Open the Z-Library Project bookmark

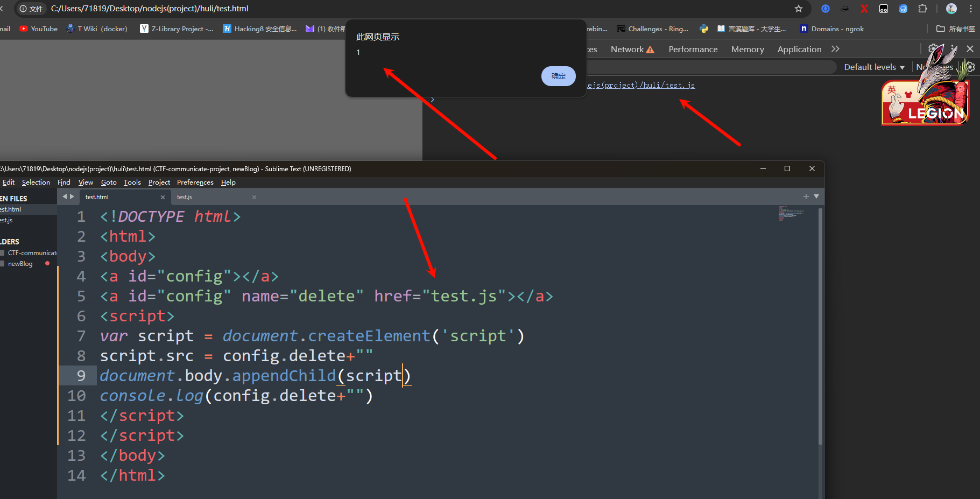coord(177,29)
